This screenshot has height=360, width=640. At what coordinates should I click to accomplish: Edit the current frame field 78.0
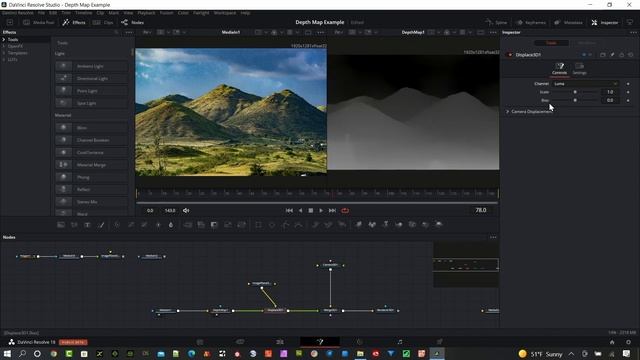point(480,210)
